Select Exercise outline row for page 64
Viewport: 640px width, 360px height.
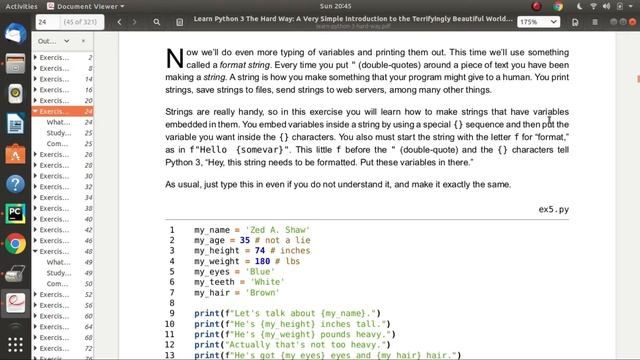[63, 327]
